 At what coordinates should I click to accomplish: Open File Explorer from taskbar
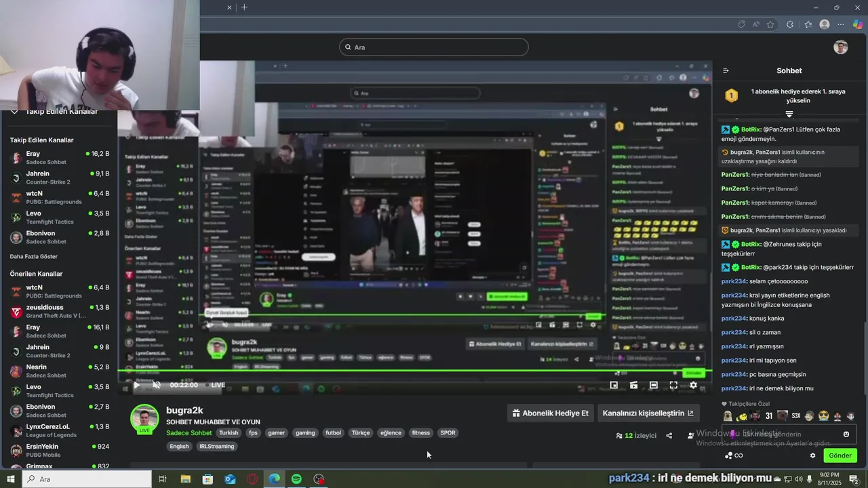pyautogui.click(x=185, y=479)
